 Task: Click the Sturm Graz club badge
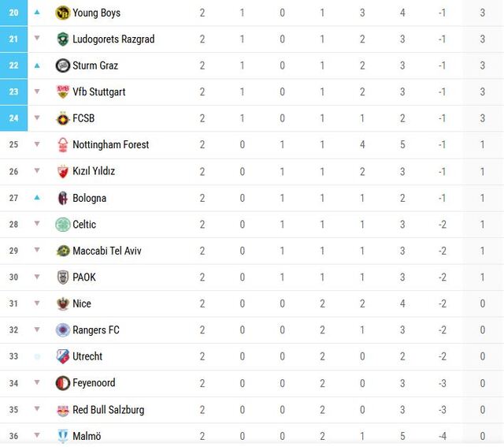(63, 65)
